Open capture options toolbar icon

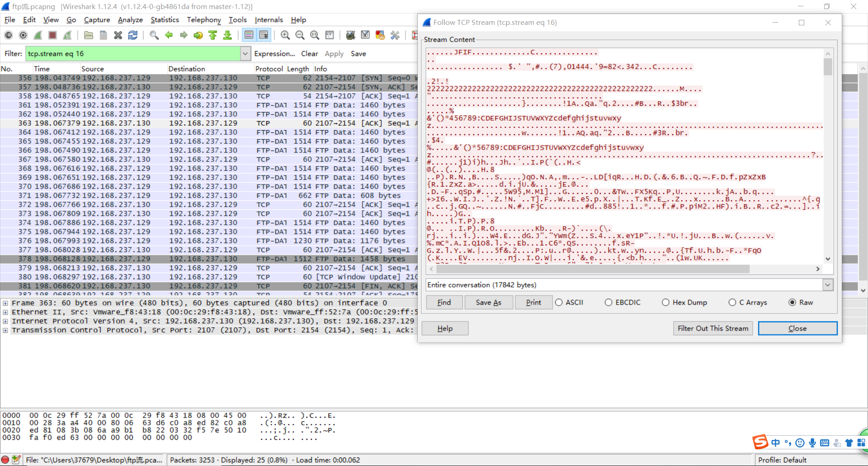click(x=24, y=35)
